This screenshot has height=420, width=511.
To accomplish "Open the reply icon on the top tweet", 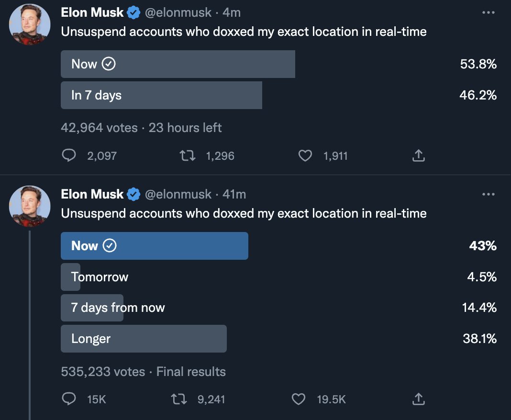I will point(69,155).
